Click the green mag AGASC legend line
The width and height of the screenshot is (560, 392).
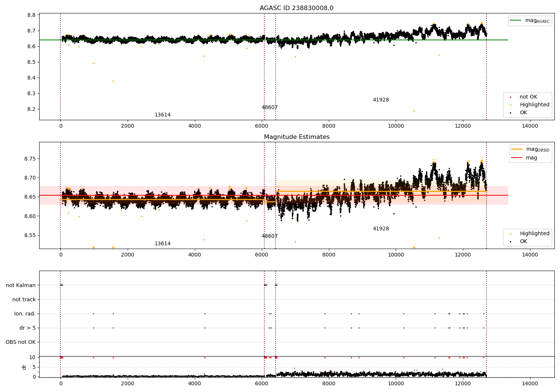(517, 21)
